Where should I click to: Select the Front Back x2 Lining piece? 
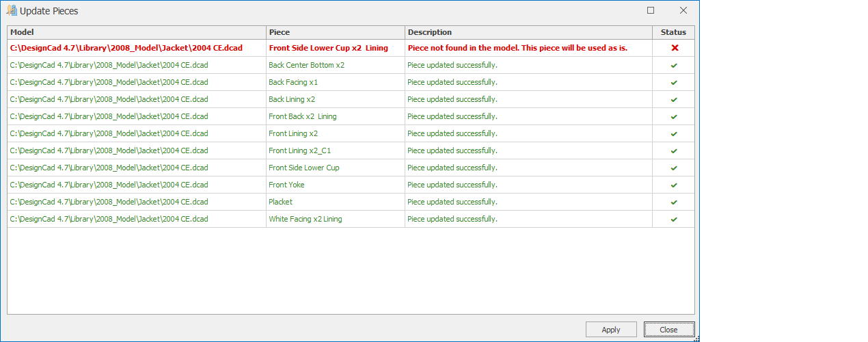pyautogui.click(x=302, y=116)
